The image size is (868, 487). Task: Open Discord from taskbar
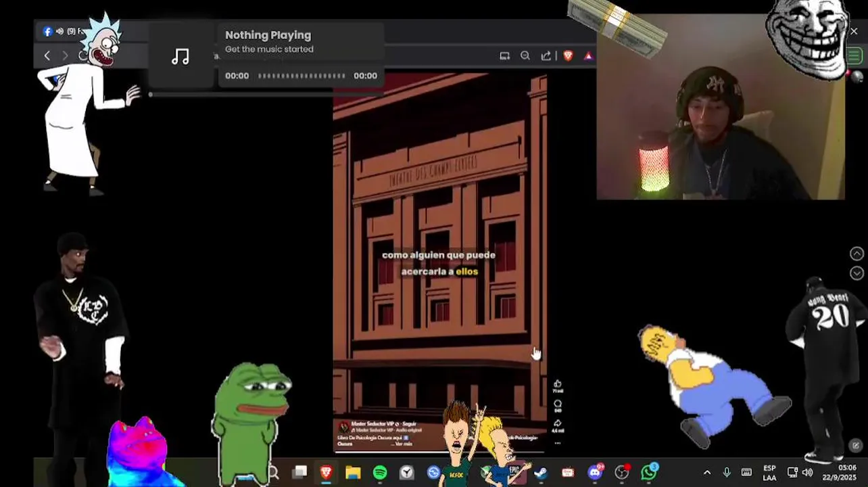click(x=595, y=472)
